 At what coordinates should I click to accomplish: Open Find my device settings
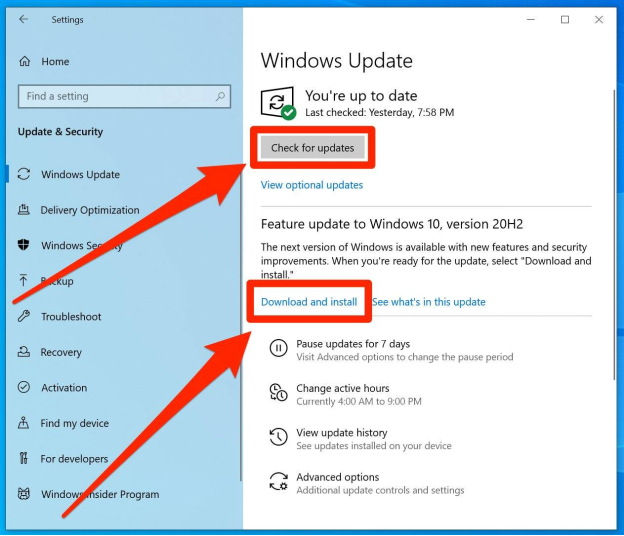(x=74, y=423)
